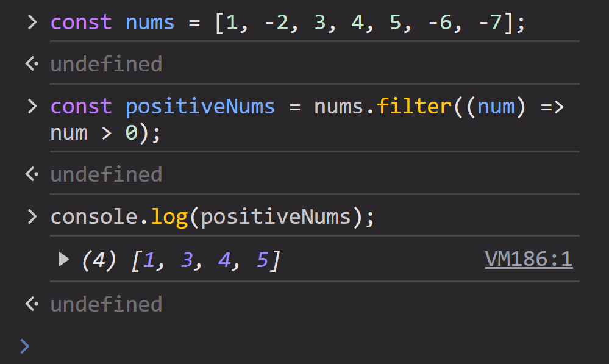Click the 'num > 0);' continuation line
609x364 pixels.
pos(105,133)
